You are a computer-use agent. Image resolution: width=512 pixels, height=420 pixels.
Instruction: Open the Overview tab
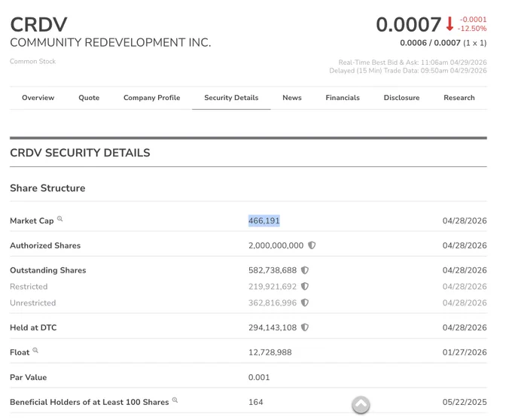click(38, 98)
